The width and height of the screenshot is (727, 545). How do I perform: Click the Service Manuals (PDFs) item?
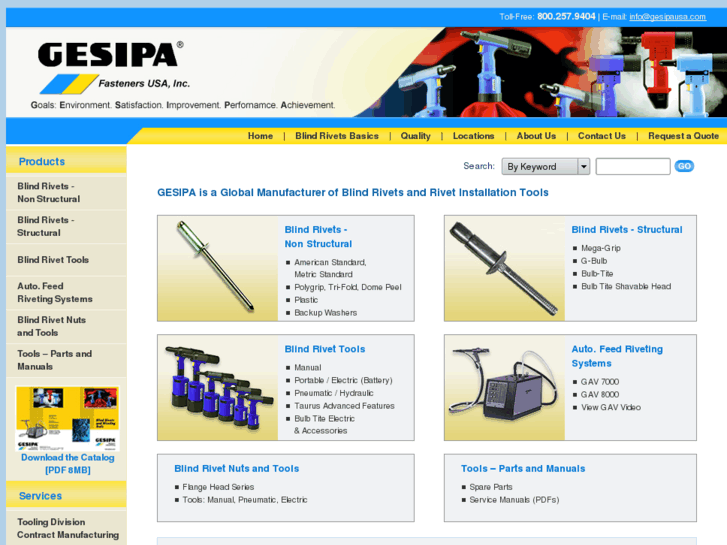pos(514,500)
